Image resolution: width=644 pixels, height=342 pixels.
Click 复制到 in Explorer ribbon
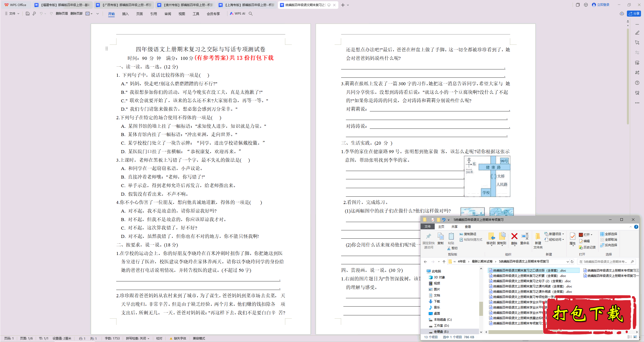click(x=502, y=239)
